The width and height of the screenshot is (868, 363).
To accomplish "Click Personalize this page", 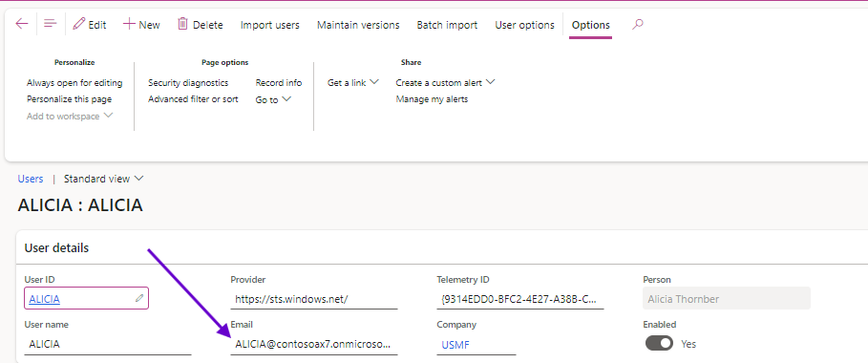I will point(69,99).
